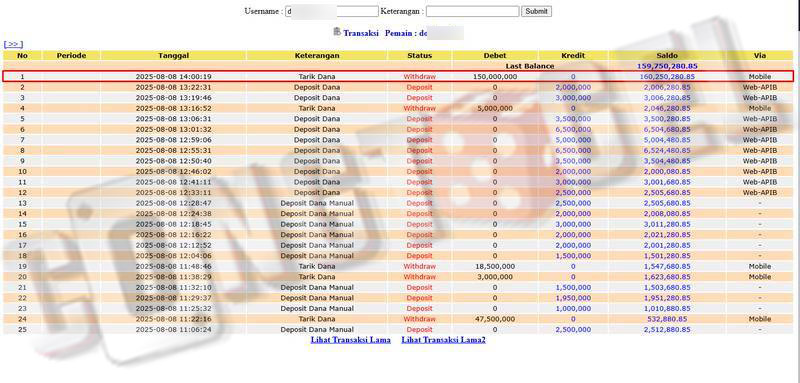The width and height of the screenshot is (800, 383).
Task: Click the Saldo column header
Action: (667, 56)
